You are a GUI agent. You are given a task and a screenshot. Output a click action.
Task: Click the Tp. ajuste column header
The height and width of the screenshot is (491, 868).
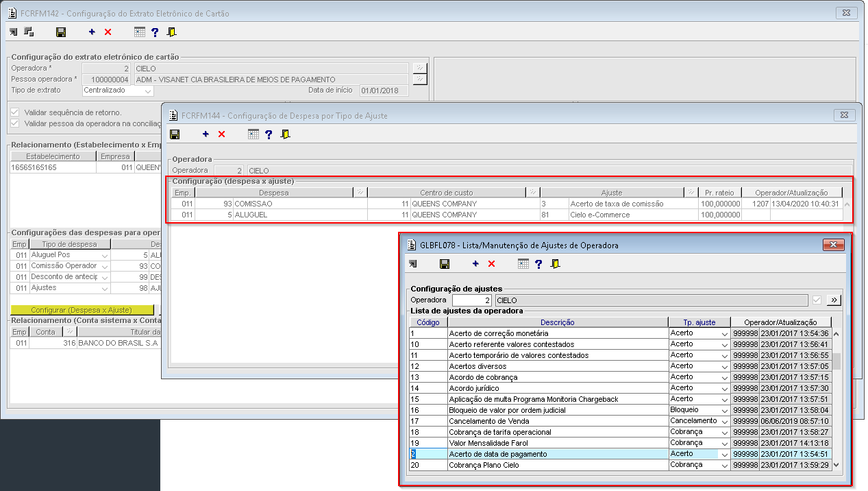click(x=699, y=322)
